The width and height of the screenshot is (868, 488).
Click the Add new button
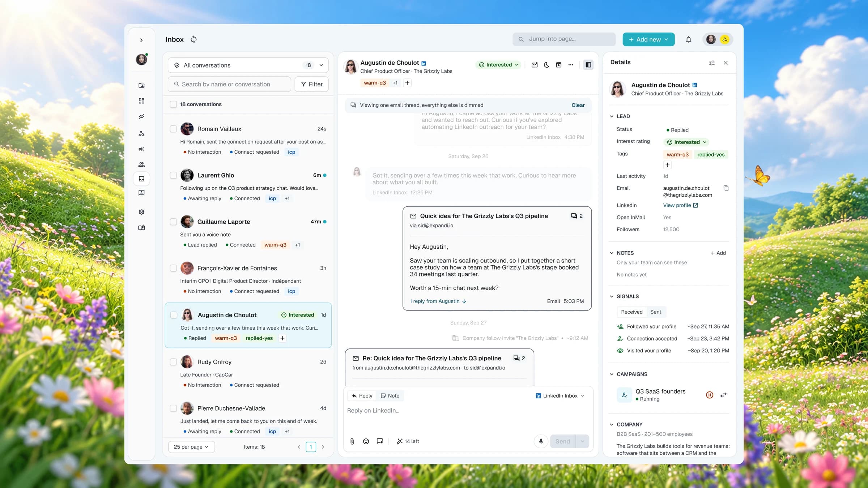[648, 39]
